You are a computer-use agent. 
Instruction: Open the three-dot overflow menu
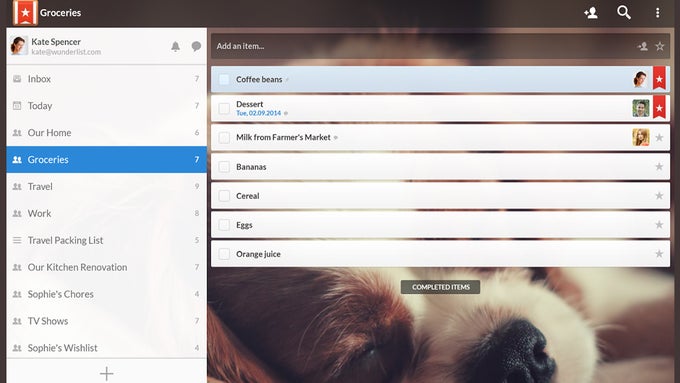(x=657, y=13)
